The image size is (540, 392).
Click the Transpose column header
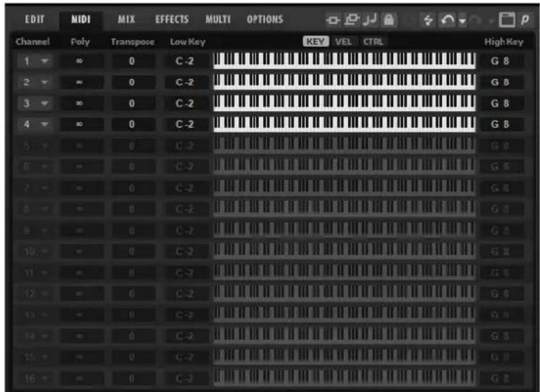[133, 42]
